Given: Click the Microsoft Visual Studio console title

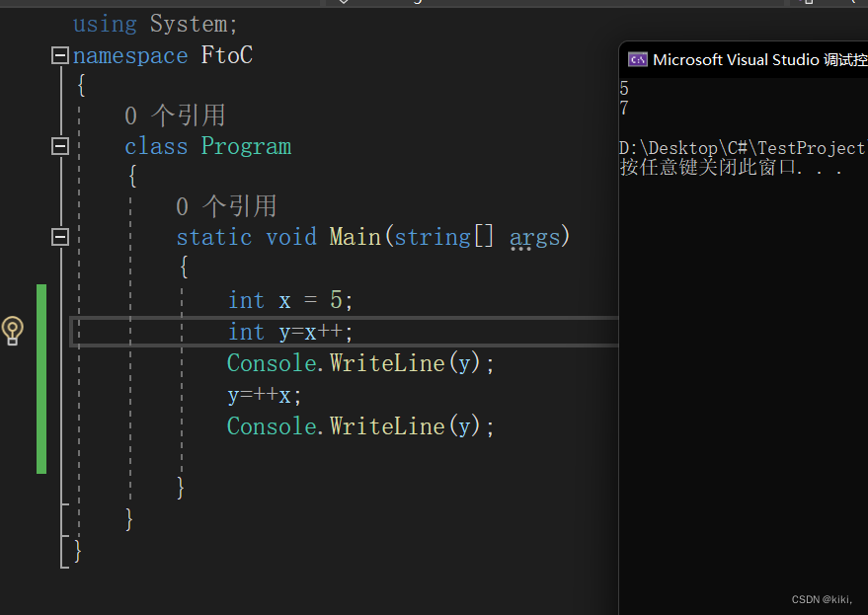Looking at the screenshot, I should tap(759, 60).
